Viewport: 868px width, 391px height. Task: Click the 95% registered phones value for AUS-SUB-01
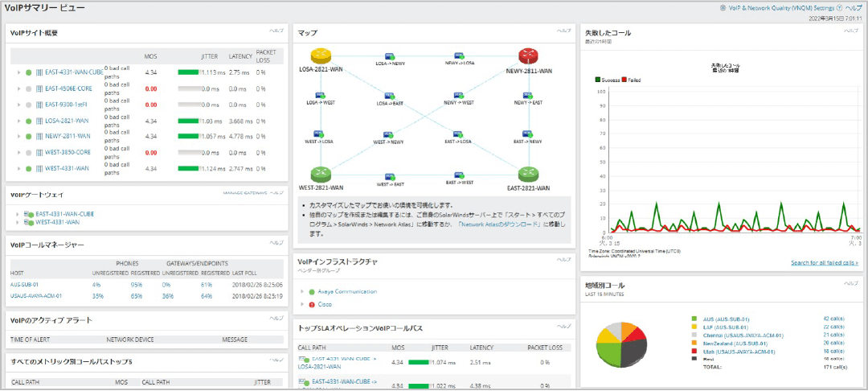(136, 285)
